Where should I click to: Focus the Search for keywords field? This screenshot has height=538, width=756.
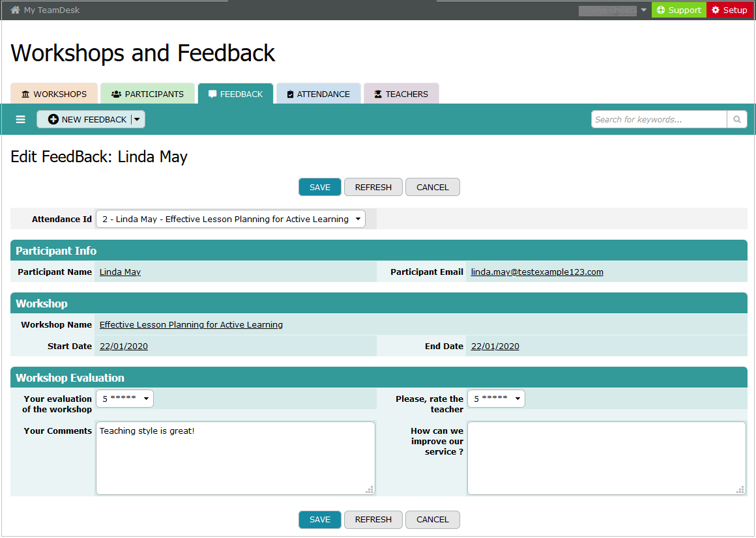659,119
